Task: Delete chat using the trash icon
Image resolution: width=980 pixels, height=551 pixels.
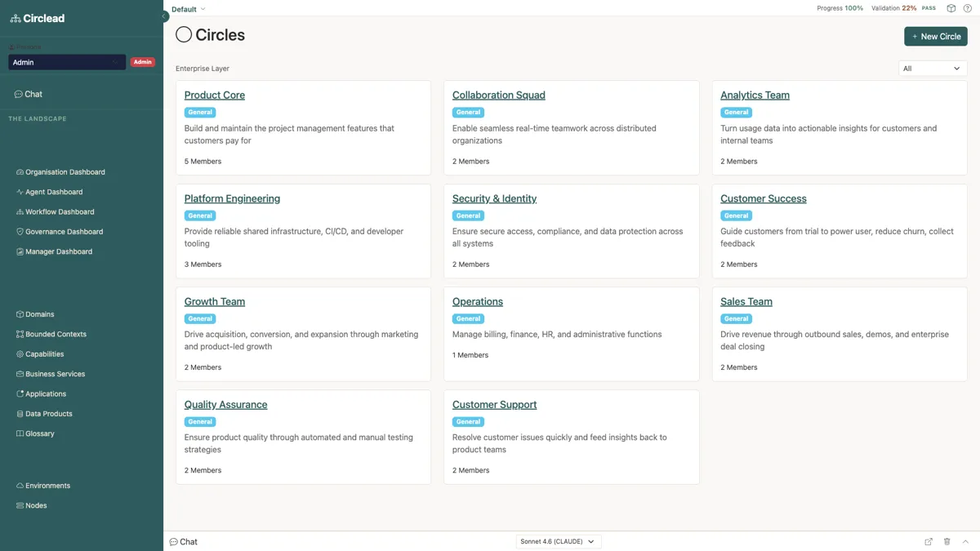Action: 947,541
